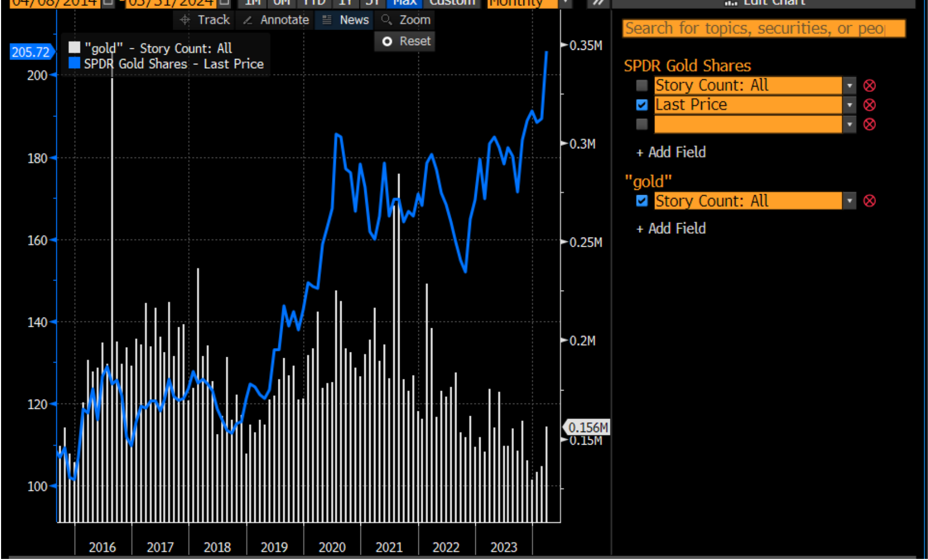This screenshot has width=928, height=560.
Task: Click the Track crosshair tool
Action: point(206,20)
